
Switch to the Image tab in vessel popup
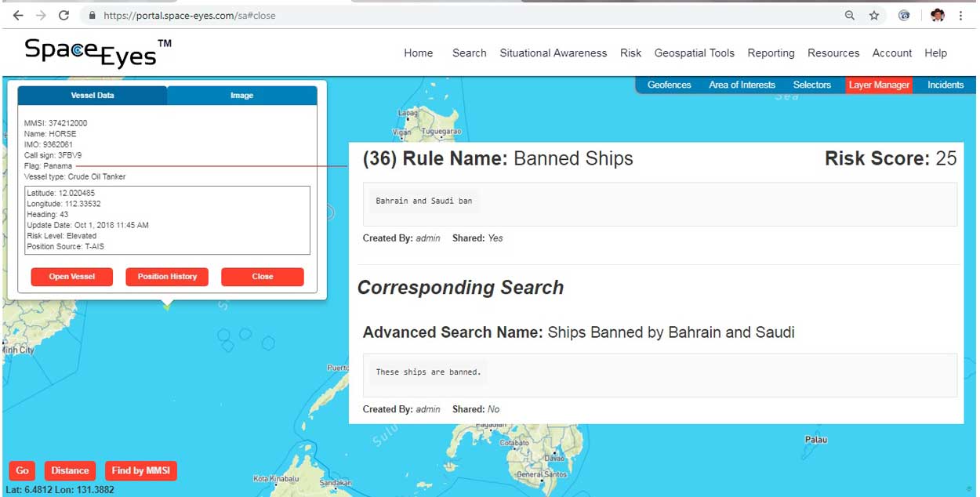(x=241, y=96)
